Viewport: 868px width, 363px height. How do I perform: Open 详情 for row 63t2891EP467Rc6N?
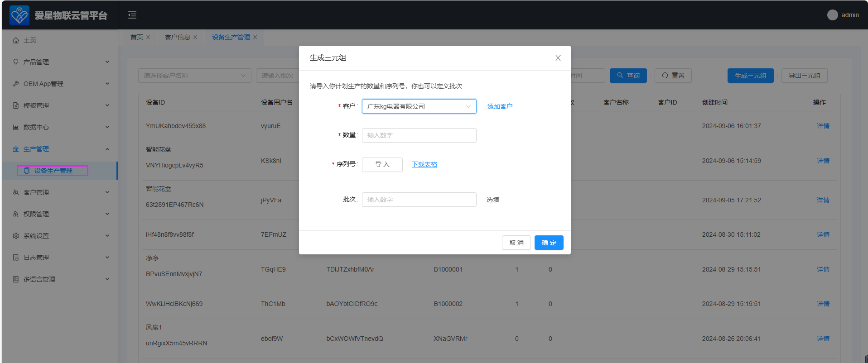coord(823,200)
